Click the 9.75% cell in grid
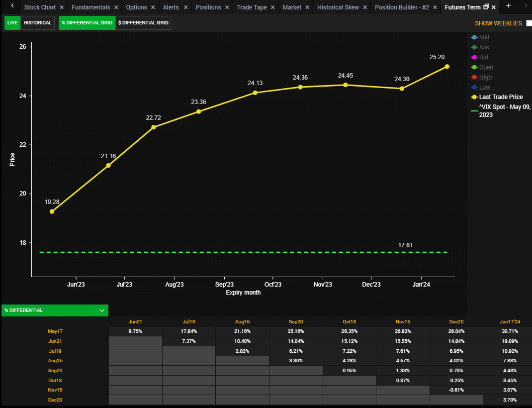Viewport: 532px width, 408px height. click(x=135, y=331)
